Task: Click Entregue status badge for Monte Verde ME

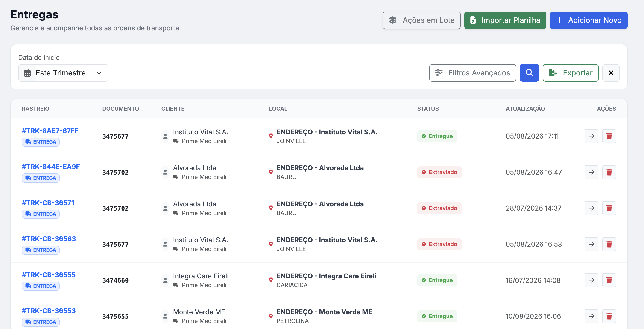Action: pyautogui.click(x=437, y=316)
